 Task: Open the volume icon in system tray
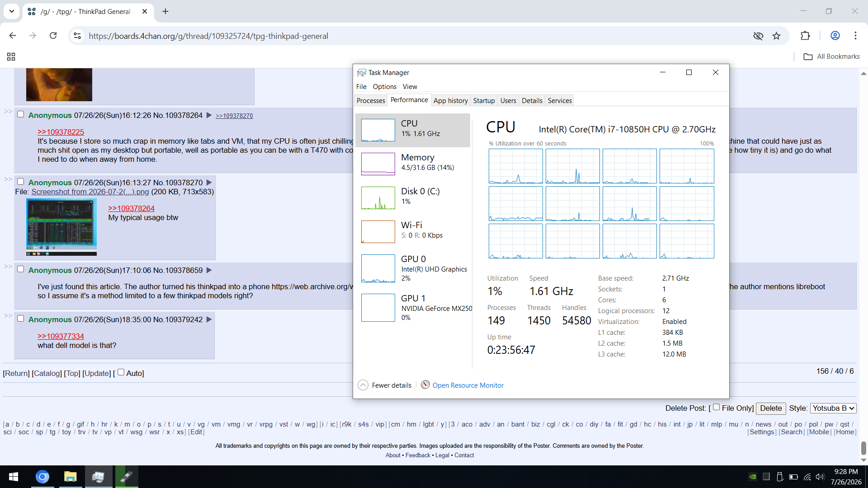820,477
